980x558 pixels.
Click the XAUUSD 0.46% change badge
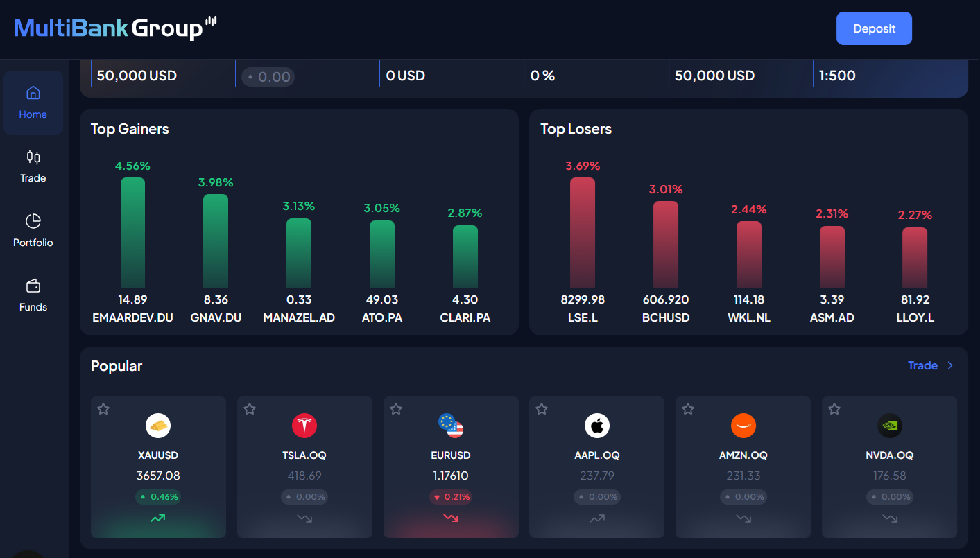pos(158,496)
